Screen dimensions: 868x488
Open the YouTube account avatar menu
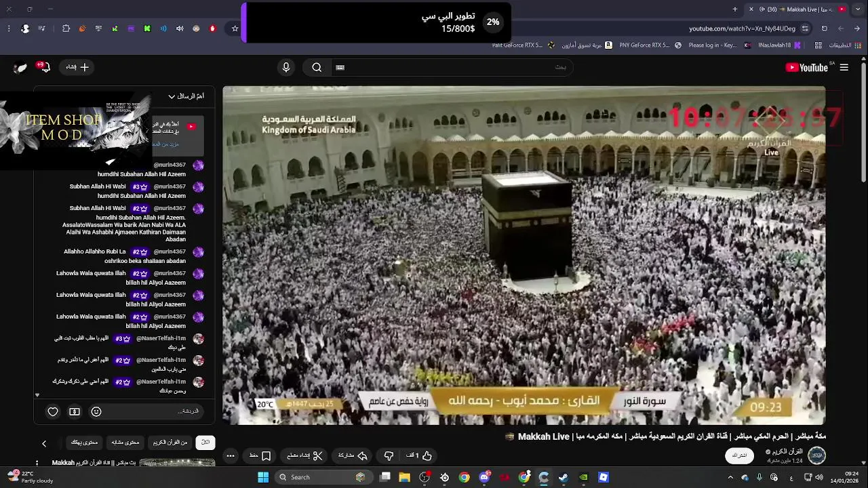21,67
